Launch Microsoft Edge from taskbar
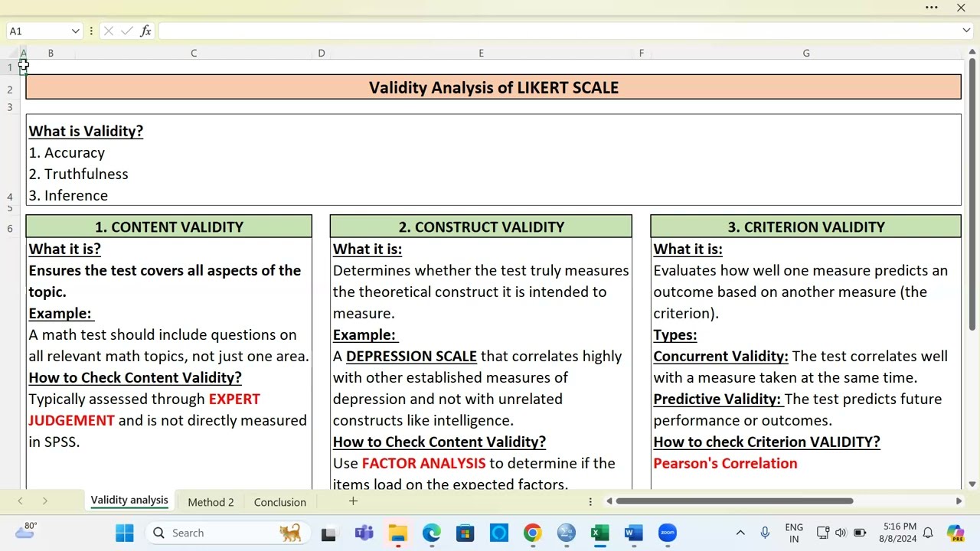The height and width of the screenshot is (551, 980). (431, 533)
